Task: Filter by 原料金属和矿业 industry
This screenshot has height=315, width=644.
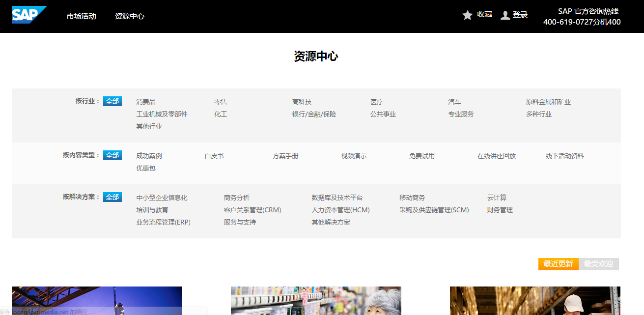Action: point(548,102)
